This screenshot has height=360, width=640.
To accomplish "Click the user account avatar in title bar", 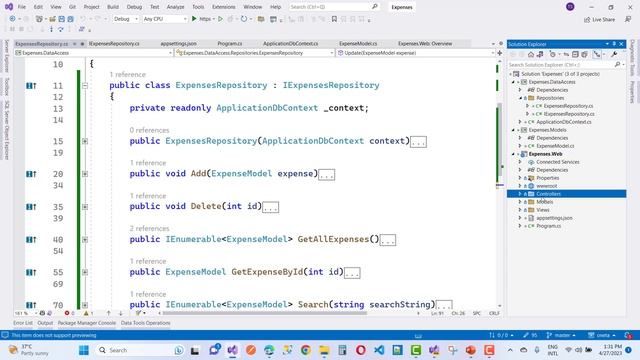I will [x=570, y=7].
